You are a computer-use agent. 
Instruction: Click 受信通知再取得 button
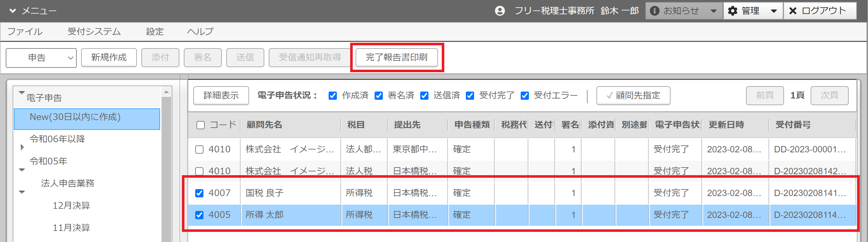click(x=310, y=58)
